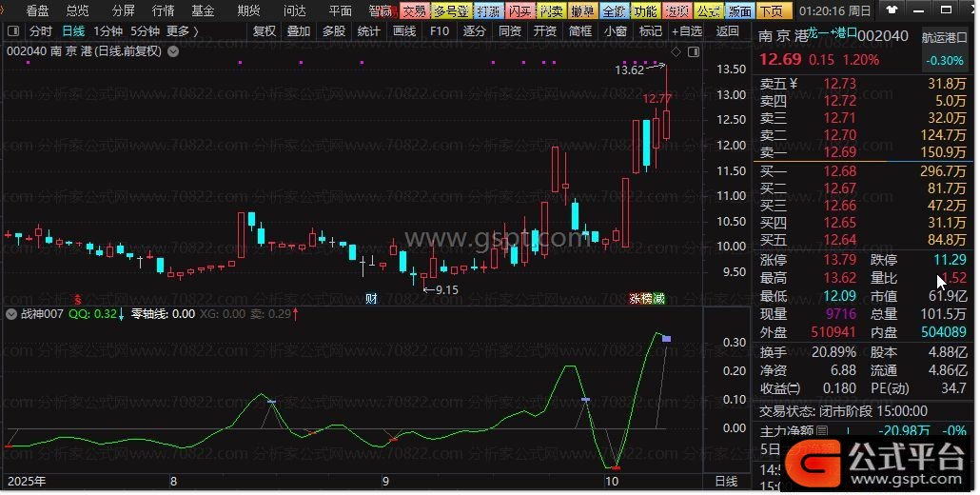Image resolution: width=980 pixels, height=495 pixels.
Task: Click the diamond marker icon above chart
Action: point(676,51)
